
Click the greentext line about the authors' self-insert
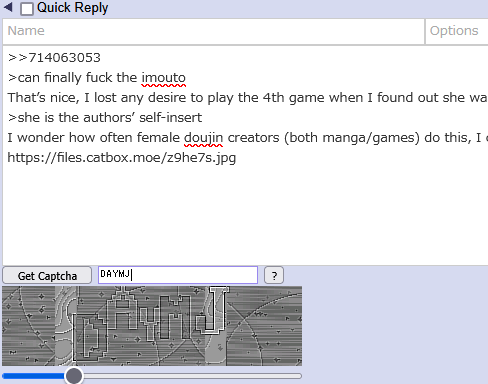[x=105, y=118]
